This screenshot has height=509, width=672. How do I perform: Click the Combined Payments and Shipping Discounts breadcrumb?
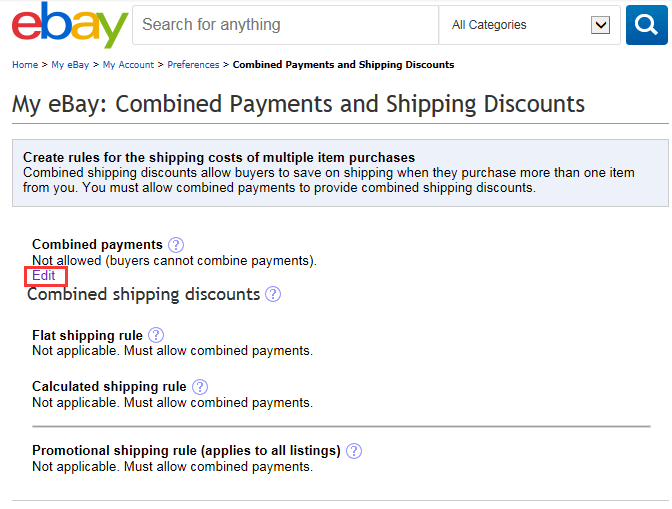(x=343, y=65)
